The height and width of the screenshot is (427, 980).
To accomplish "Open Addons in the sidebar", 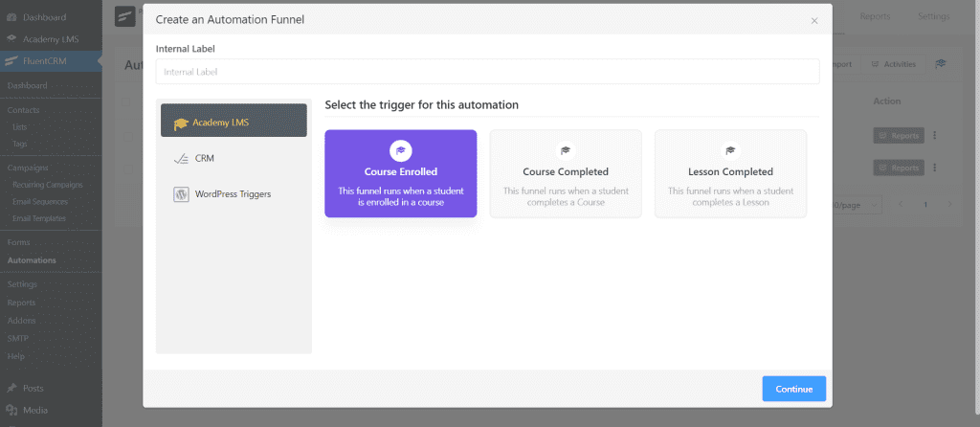I will click(x=22, y=320).
